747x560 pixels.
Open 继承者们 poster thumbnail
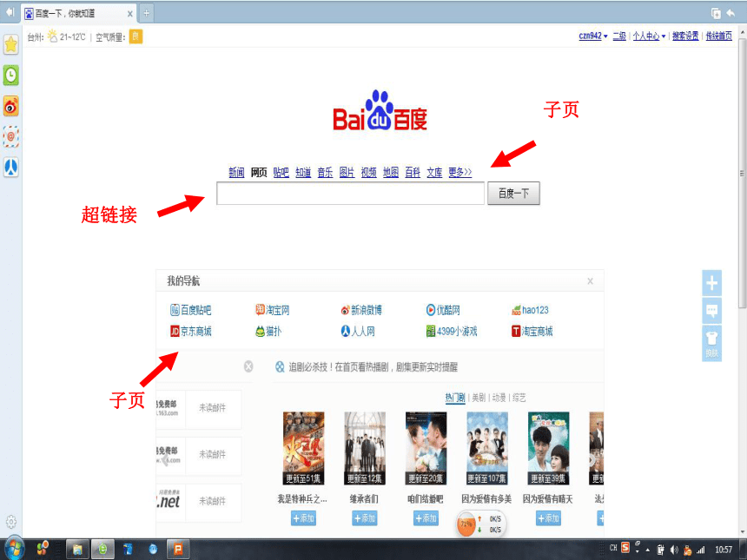pos(365,448)
